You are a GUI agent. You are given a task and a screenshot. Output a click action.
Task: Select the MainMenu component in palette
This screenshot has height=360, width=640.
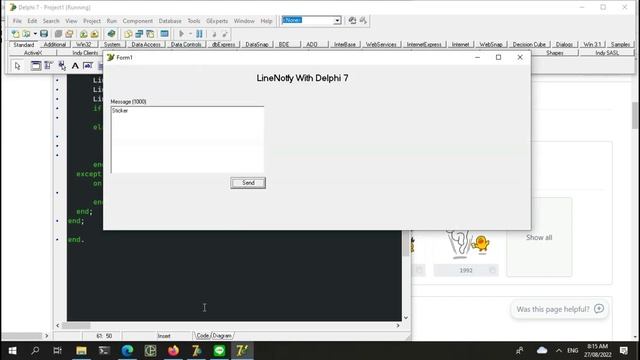click(49, 66)
